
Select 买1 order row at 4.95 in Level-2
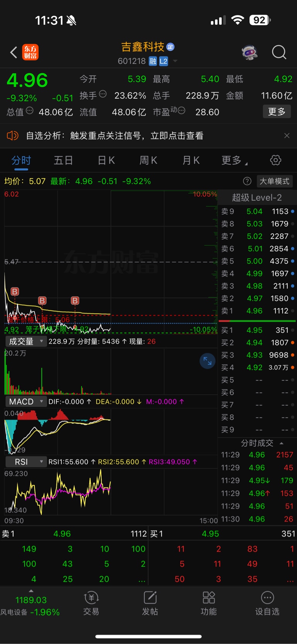[x=257, y=330]
